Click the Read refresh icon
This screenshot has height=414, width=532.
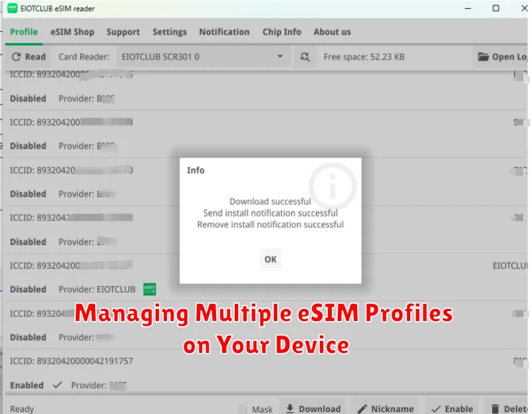(15, 57)
